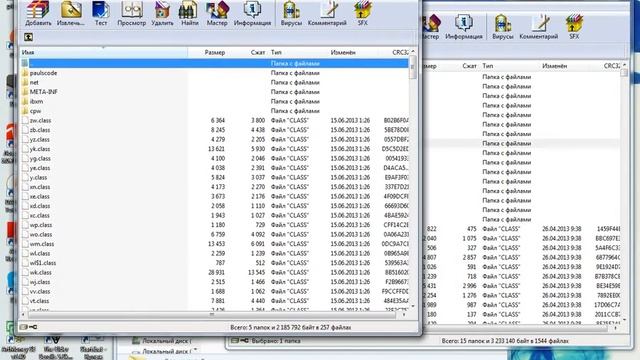Select the ibxm folder icon
640x360 pixels.
tap(24, 101)
